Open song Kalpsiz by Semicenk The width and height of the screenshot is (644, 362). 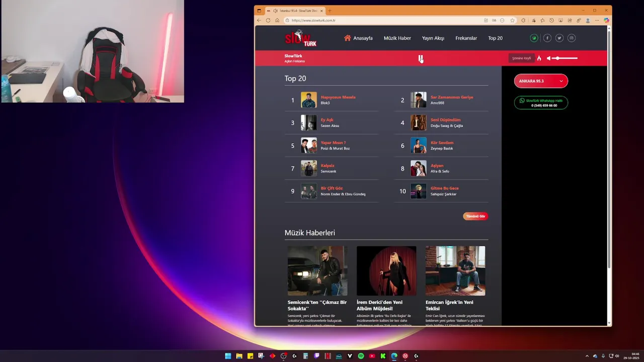point(328,165)
